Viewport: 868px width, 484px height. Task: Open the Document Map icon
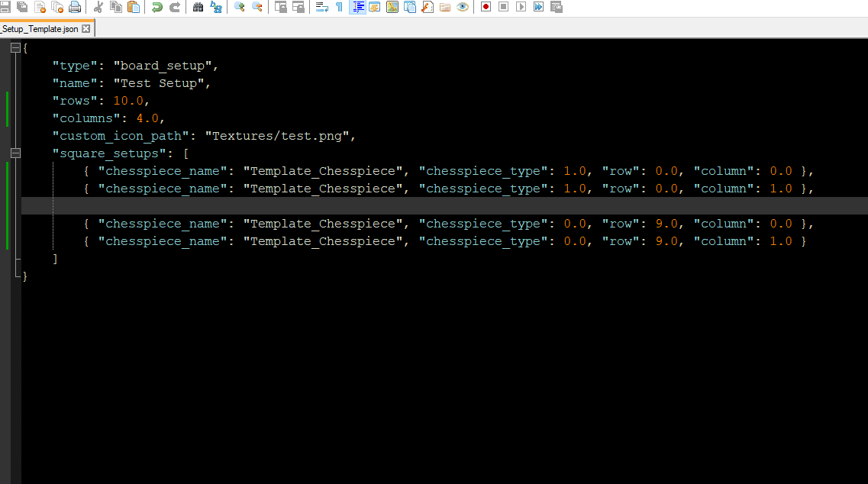click(x=392, y=7)
